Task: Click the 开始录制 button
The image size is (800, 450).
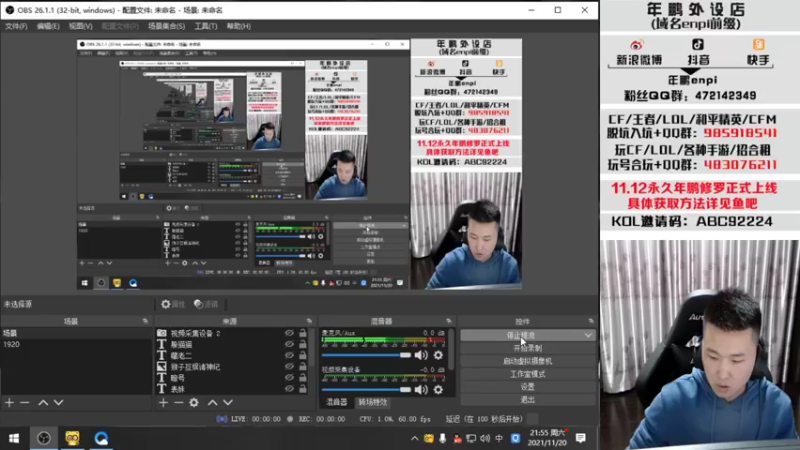Action: click(528, 348)
